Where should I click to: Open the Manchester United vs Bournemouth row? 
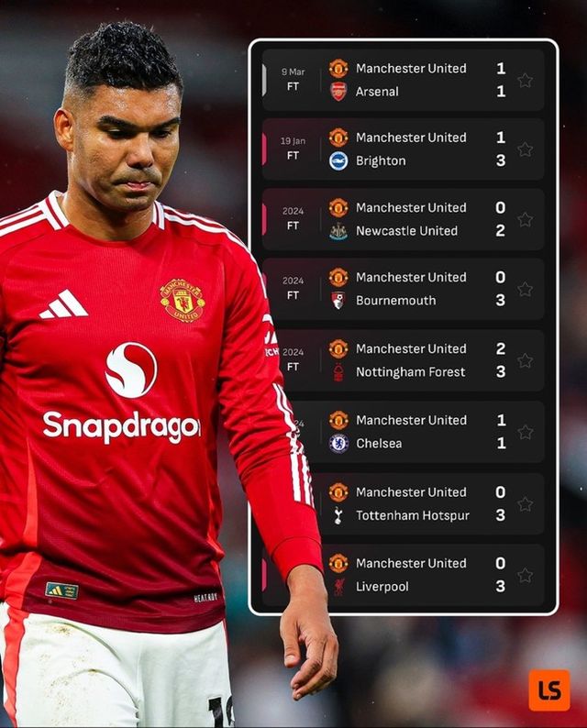click(x=403, y=289)
